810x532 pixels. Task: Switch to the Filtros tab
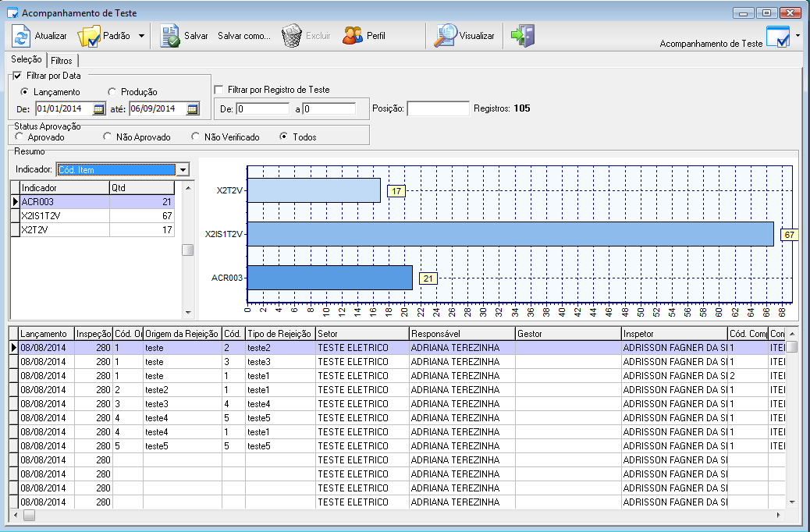[62, 60]
